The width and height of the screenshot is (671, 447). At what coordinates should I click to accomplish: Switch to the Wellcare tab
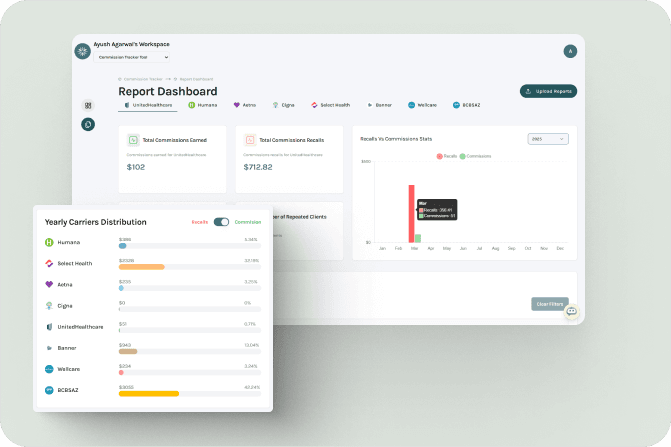click(422, 105)
